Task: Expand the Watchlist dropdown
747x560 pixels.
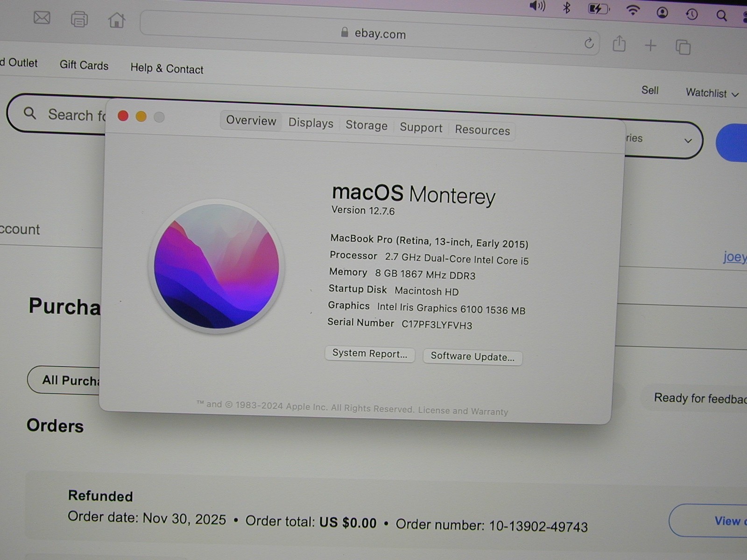Action: [712, 93]
